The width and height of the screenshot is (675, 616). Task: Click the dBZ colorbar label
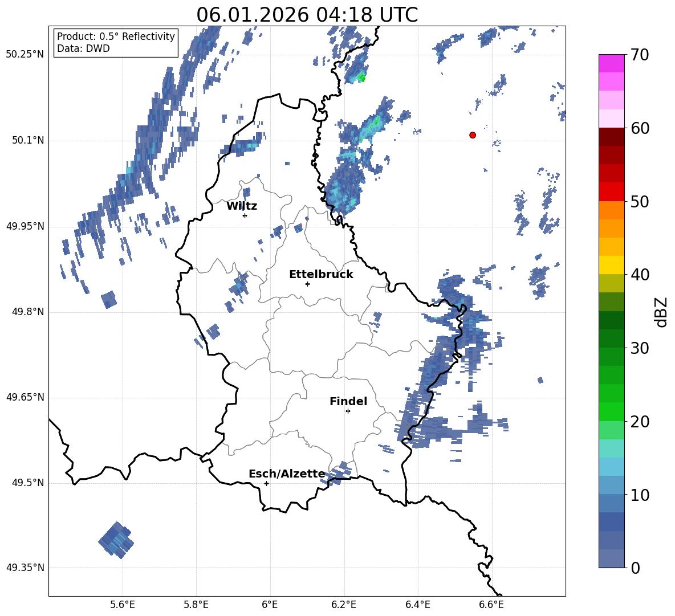point(662,312)
